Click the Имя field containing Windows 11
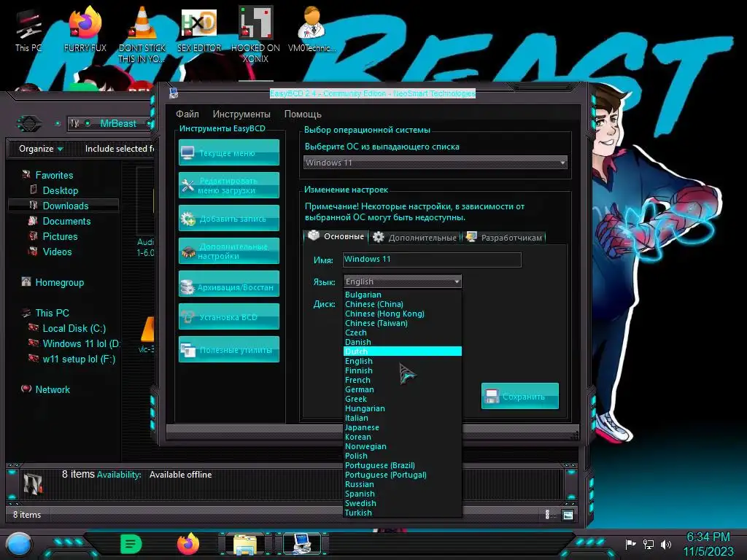747x560 pixels. (x=432, y=260)
